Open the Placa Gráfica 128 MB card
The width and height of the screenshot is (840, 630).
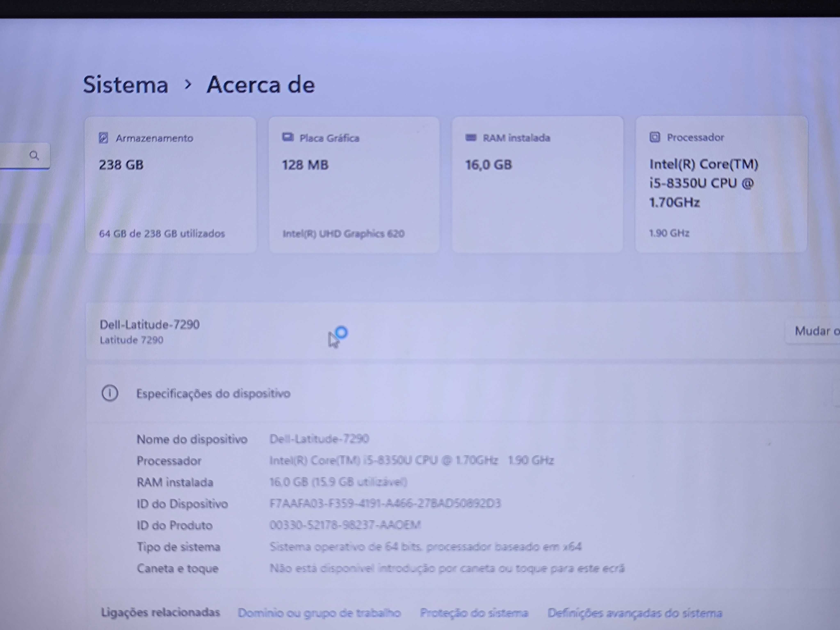click(x=354, y=185)
